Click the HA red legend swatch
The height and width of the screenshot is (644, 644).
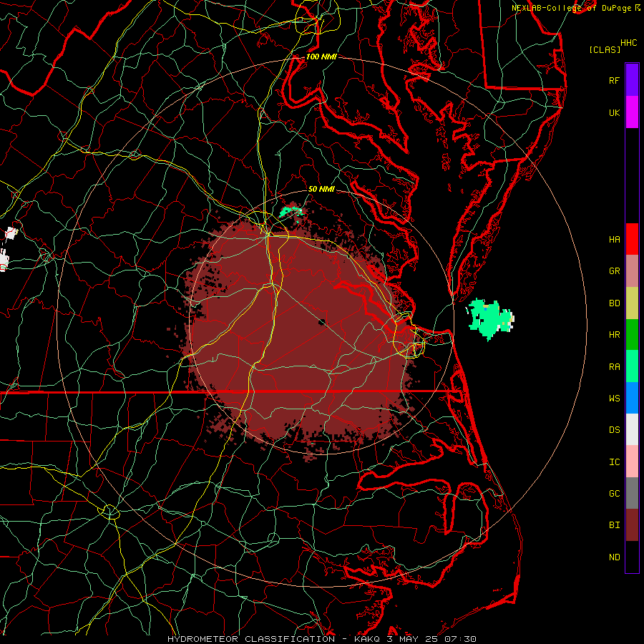[632, 239]
